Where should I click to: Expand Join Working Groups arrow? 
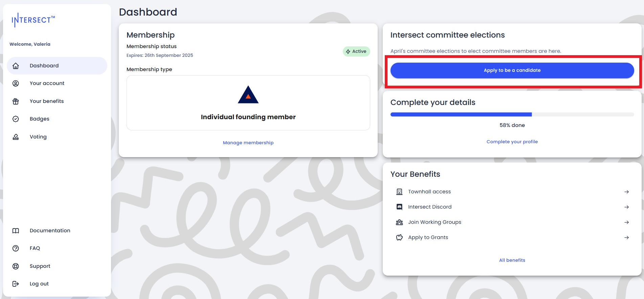pyautogui.click(x=626, y=222)
